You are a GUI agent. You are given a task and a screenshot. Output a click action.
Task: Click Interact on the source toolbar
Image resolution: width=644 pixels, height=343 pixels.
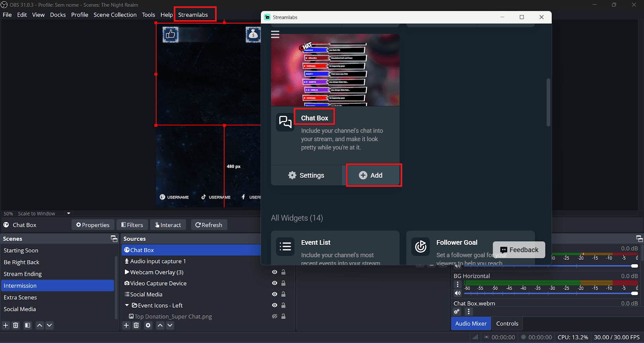[168, 225]
